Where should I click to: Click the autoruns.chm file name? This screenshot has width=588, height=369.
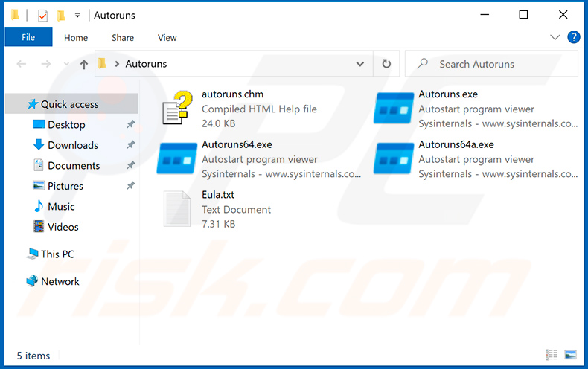tap(232, 94)
